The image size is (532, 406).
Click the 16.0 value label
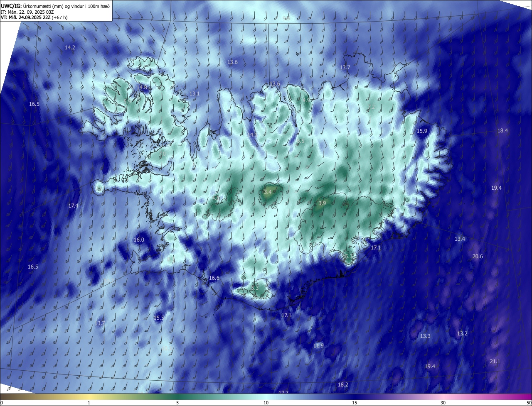139,240
